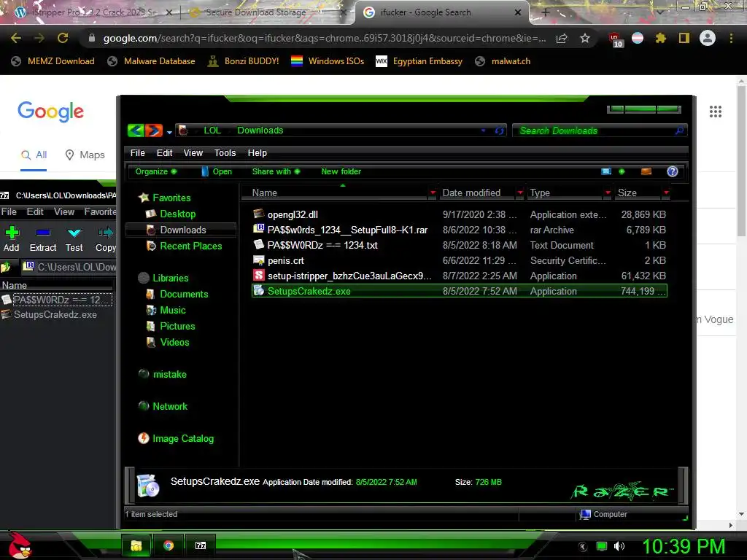Open the Explorer Edit menu
This screenshot has height=560, width=747.
(164, 153)
